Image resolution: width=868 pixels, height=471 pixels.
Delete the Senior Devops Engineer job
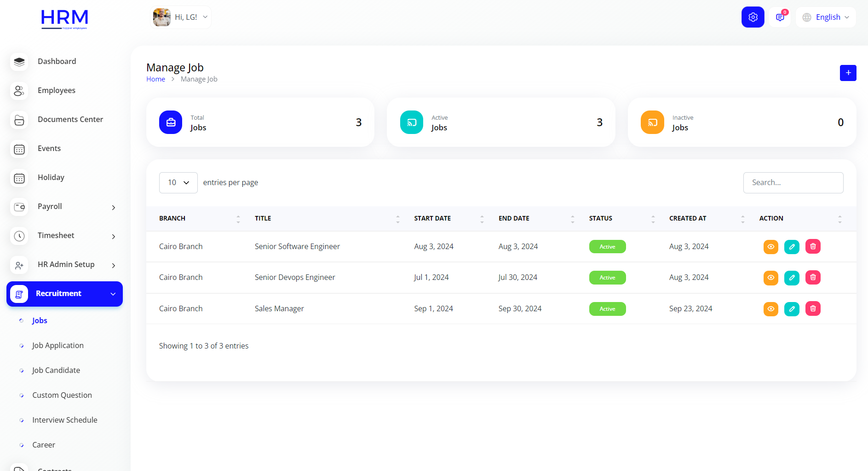[x=813, y=278]
